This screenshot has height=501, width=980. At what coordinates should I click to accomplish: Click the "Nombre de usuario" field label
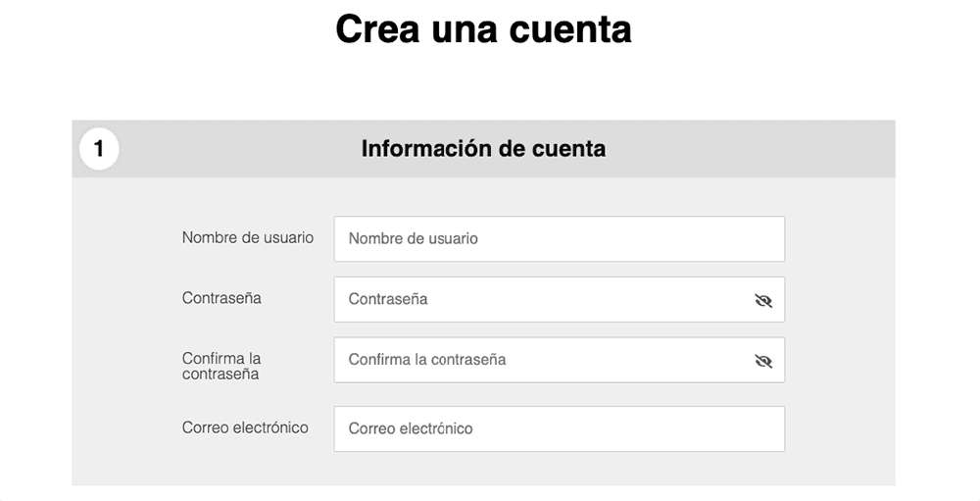click(x=248, y=237)
